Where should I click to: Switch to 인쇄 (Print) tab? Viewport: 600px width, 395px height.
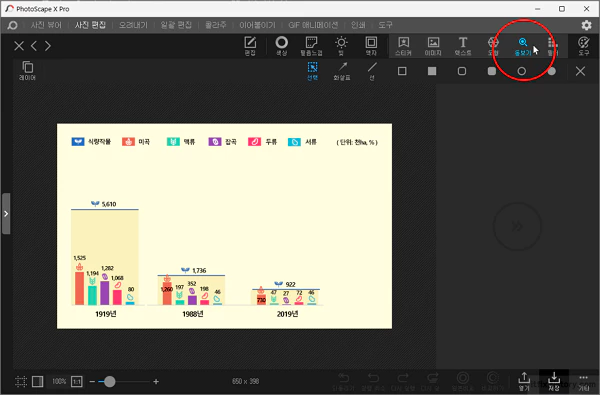[358, 25]
